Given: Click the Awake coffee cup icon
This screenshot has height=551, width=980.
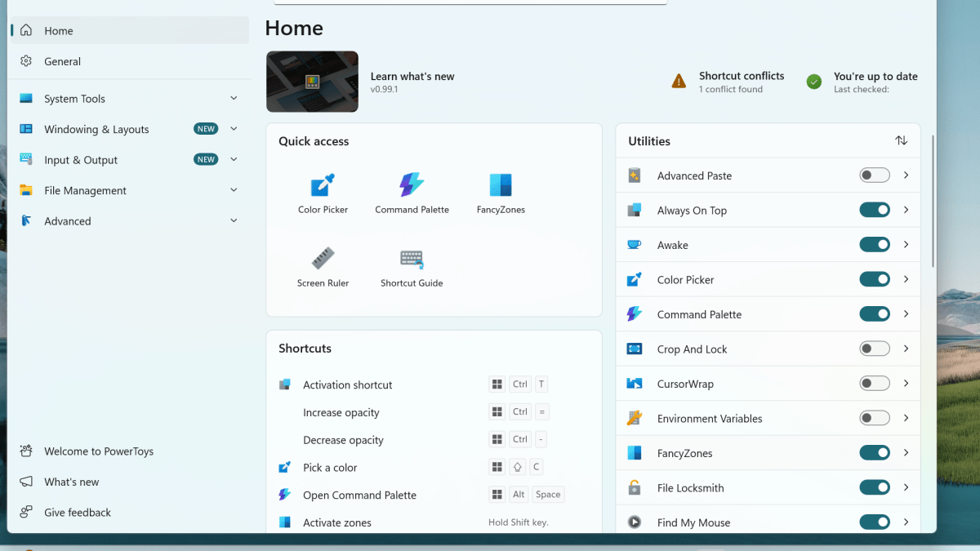Looking at the screenshot, I should pos(635,245).
